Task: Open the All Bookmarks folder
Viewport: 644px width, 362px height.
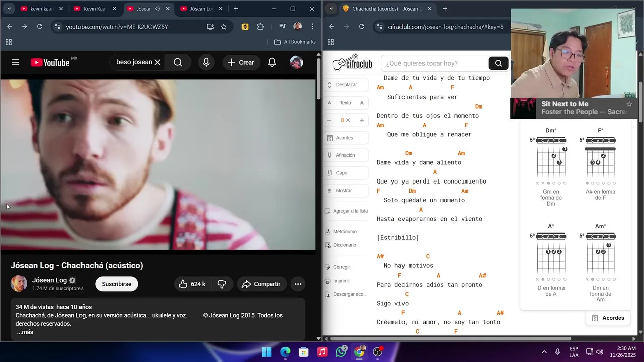Action: click(x=295, y=42)
